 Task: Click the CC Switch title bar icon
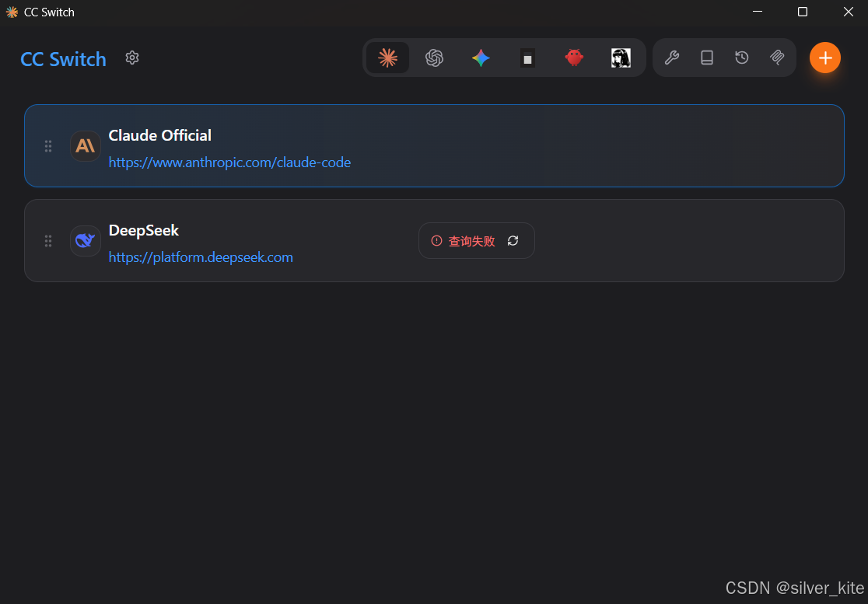coord(12,12)
